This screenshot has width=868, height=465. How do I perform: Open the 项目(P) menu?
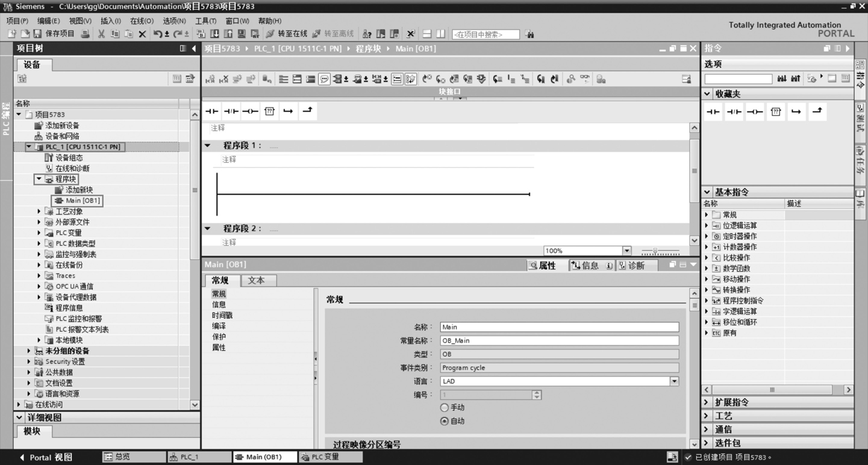pos(17,20)
